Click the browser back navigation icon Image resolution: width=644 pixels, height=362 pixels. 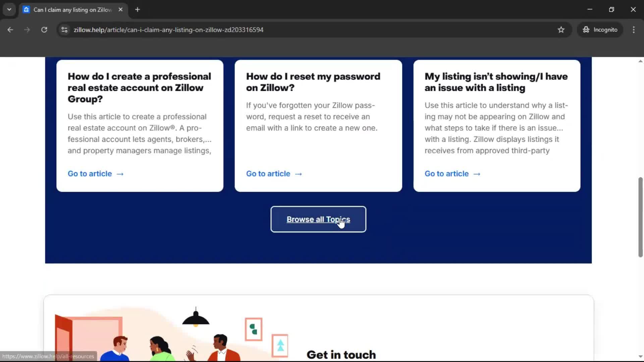[10, 29]
